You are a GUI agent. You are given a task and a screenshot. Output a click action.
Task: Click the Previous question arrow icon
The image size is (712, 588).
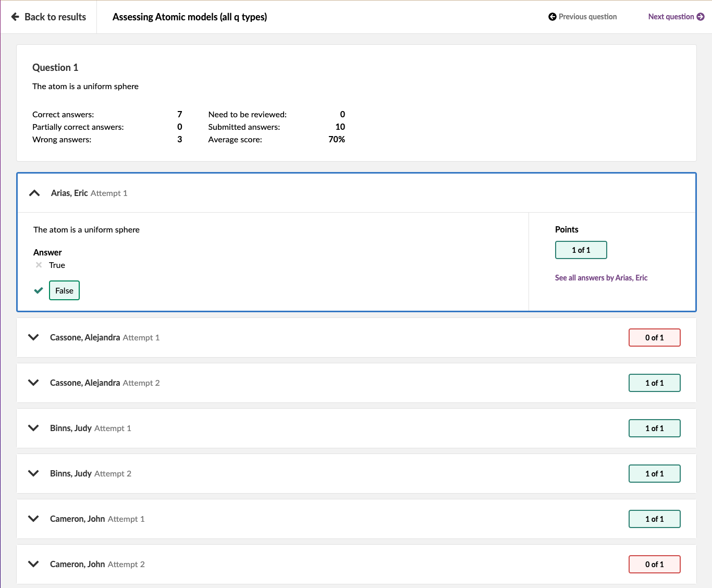point(552,17)
